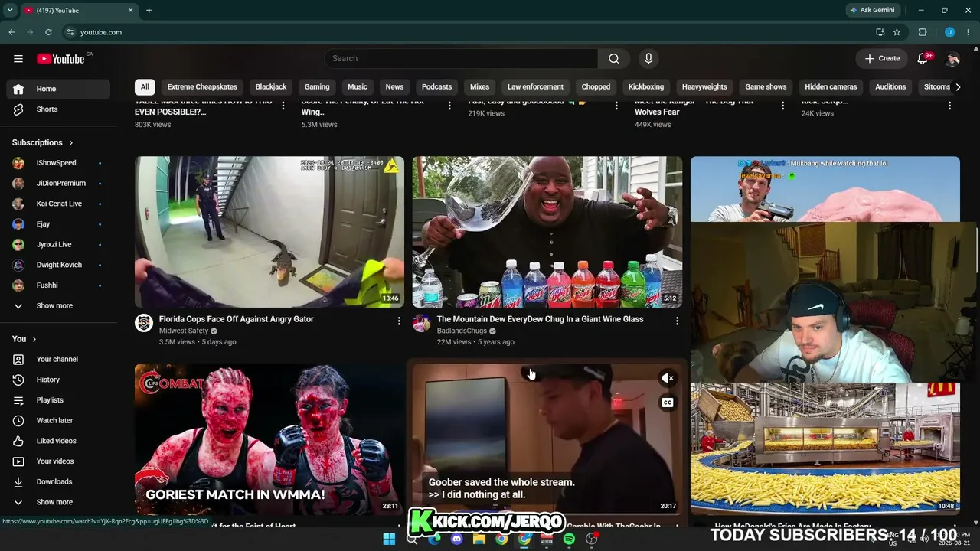Open Playlists in the sidebar
This screenshot has width=980, height=551.
pos(58,400)
